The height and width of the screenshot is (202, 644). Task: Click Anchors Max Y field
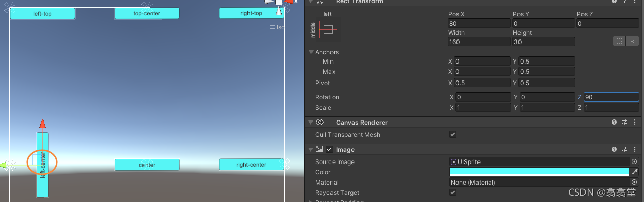pyautogui.click(x=547, y=72)
